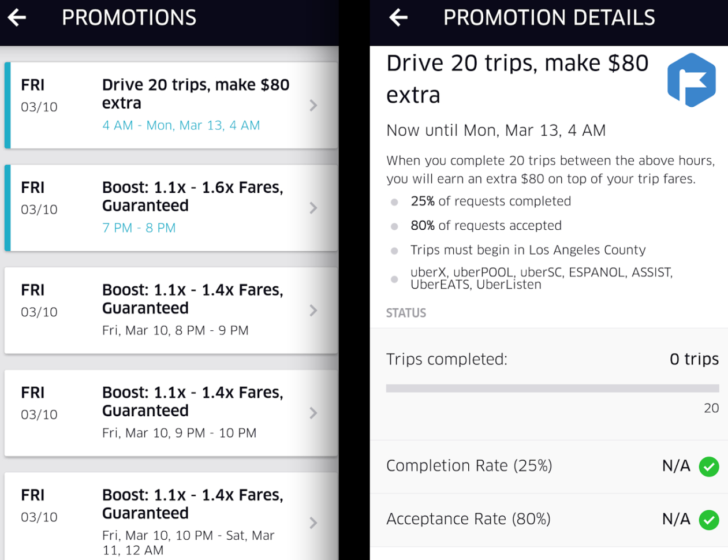728x560 pixels.
Task: Click the back arrow on the Promotions screen
Action: pos(17,17)
